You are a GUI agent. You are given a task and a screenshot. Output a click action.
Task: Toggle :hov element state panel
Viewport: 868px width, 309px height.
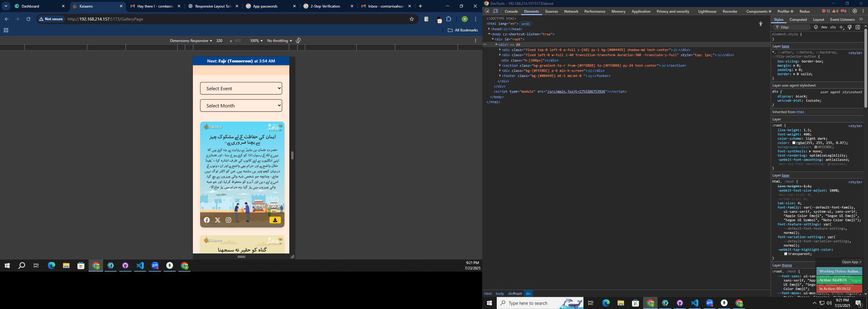click(x=824, y=27)
